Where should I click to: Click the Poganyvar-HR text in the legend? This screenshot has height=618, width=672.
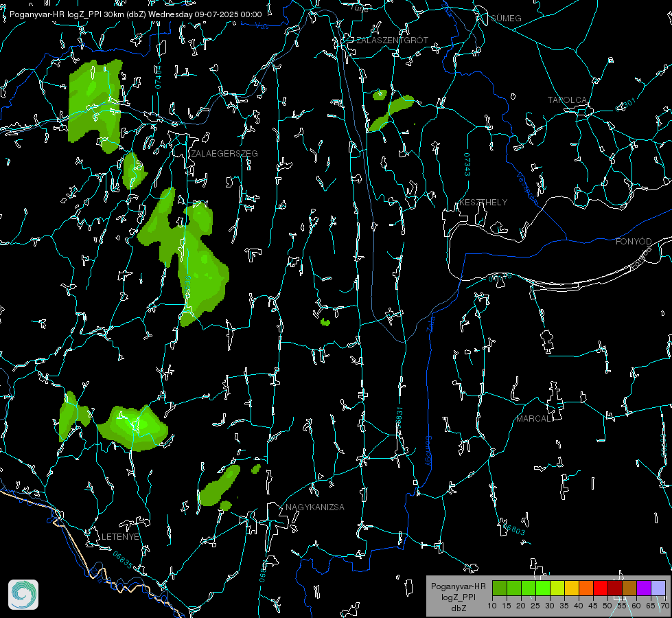coord(459,586)
